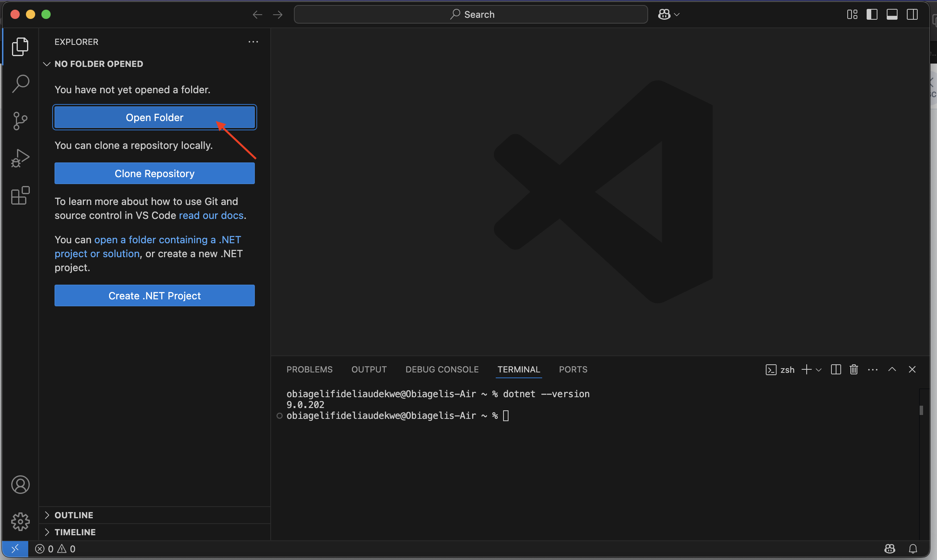937x560 pixels.
Task: Close the terminal panel
Action: point(912,369)
